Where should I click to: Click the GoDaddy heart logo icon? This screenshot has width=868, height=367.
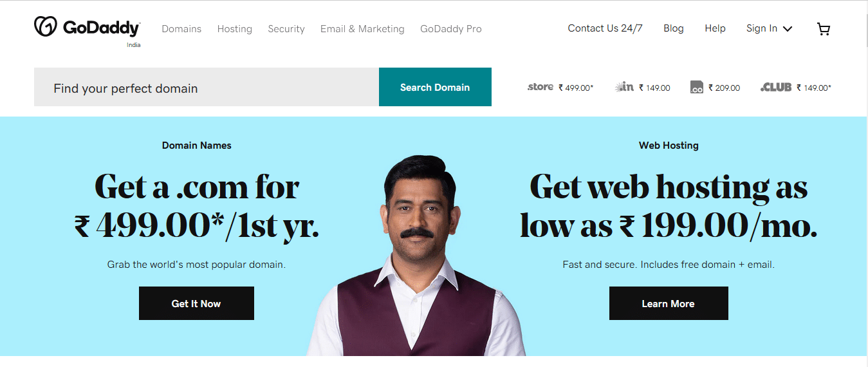(x=46, y=26)
